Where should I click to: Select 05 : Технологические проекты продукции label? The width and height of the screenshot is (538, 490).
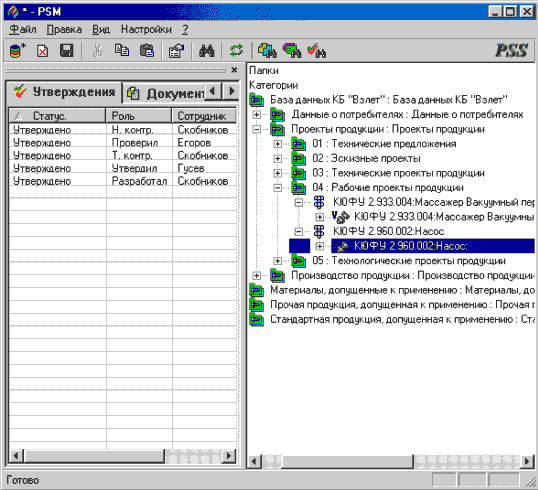point(409,261)
